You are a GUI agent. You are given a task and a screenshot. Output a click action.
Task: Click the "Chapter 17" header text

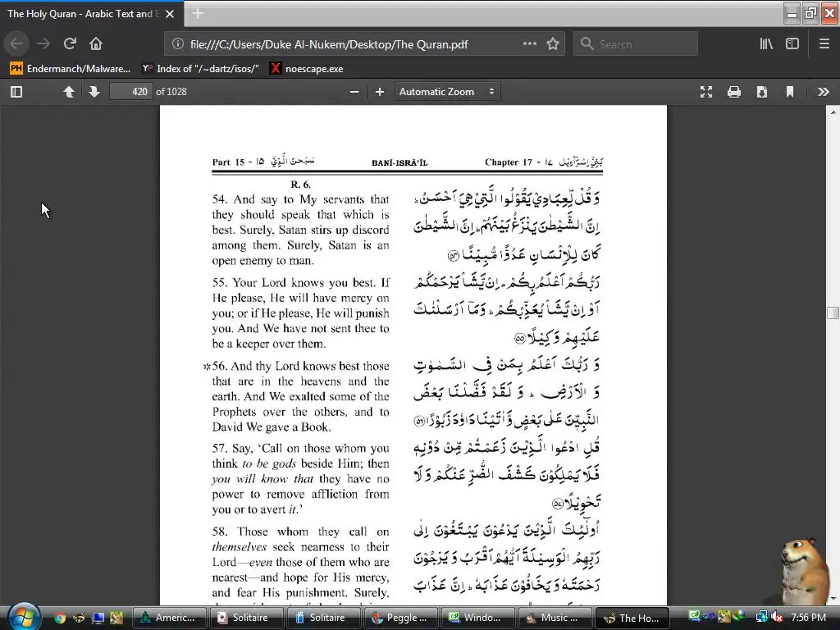pyautogui.click(x=509, y=162)
